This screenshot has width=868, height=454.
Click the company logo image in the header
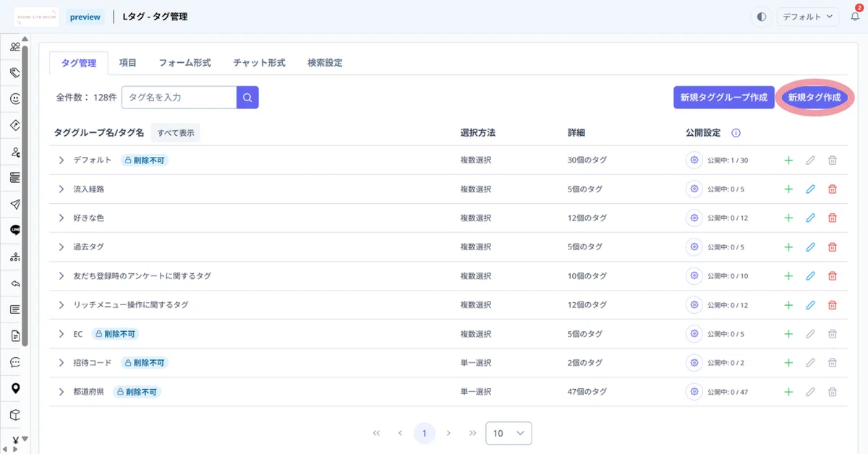point(36,17)
